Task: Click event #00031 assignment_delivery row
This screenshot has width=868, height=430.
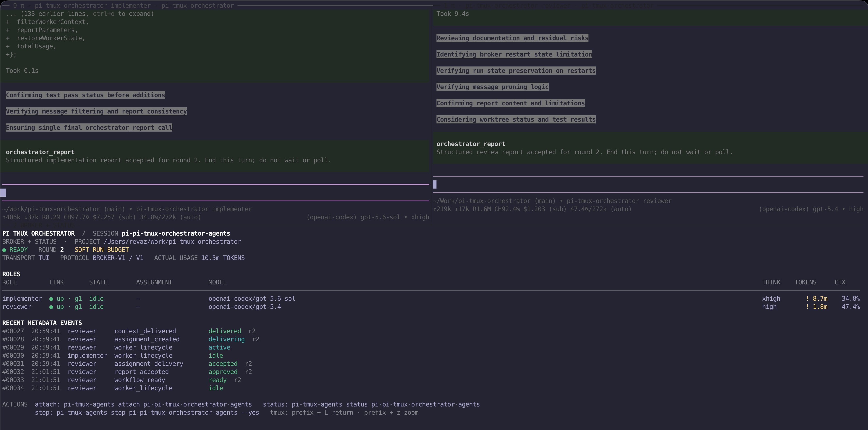Action: [127, 364]
